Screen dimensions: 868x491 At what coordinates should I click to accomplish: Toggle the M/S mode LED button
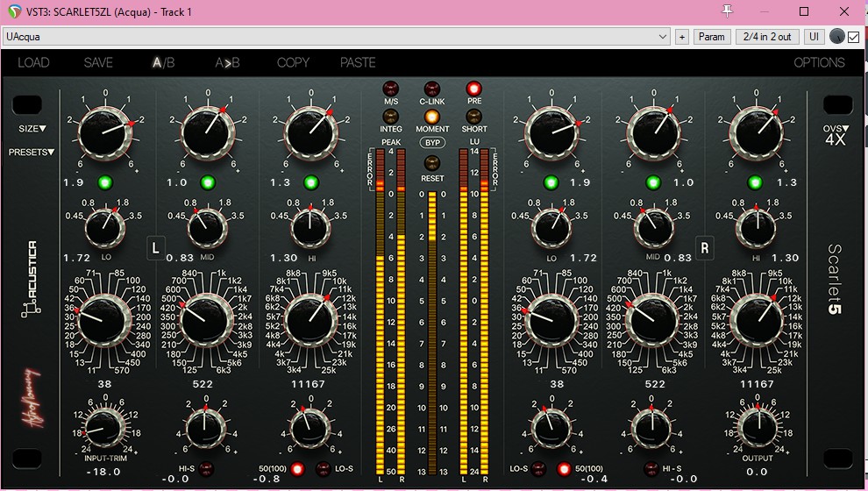(x=391, y=89)
